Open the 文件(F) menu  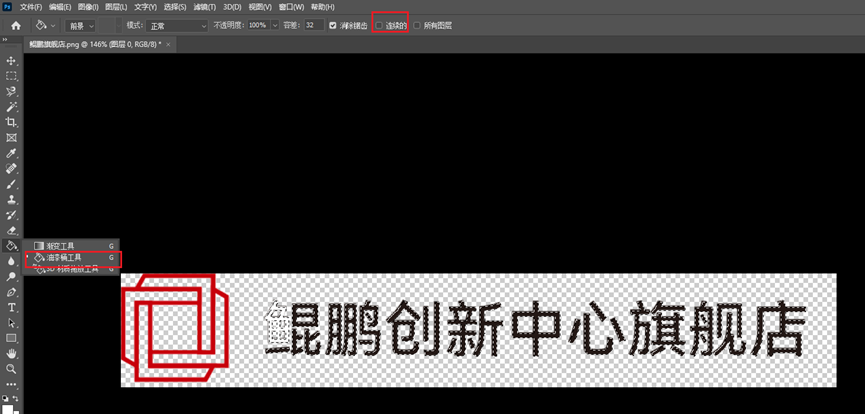(31, 7)
